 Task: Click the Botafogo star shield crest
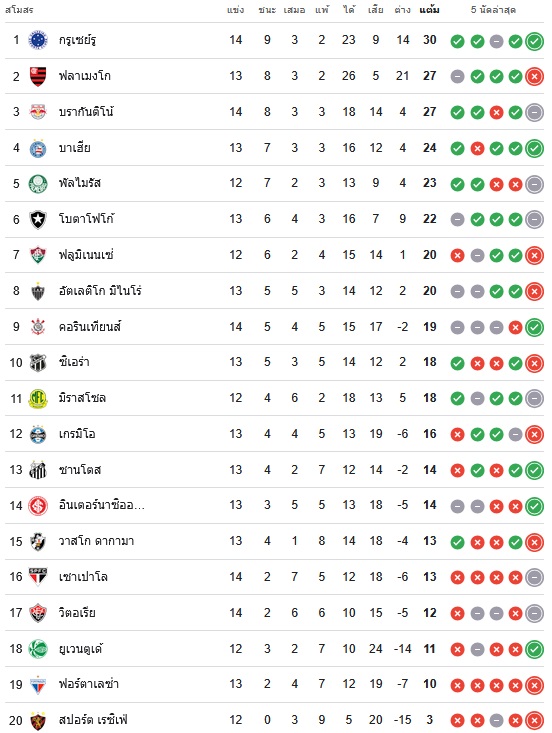tap(38, 219)
